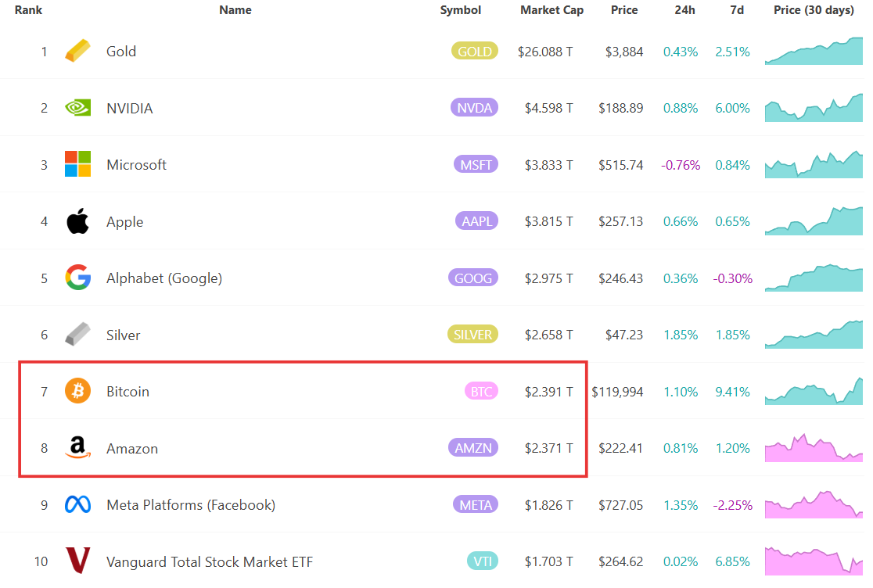The image size is (873, 588).
Task: Click NVIDIA's 30-day price sparkline
Action: click(x=814, y=108)
